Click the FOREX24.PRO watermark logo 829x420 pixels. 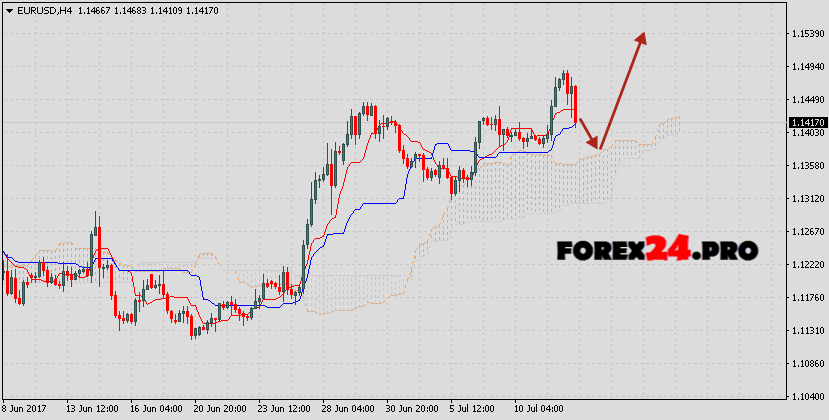click(656, 250)
